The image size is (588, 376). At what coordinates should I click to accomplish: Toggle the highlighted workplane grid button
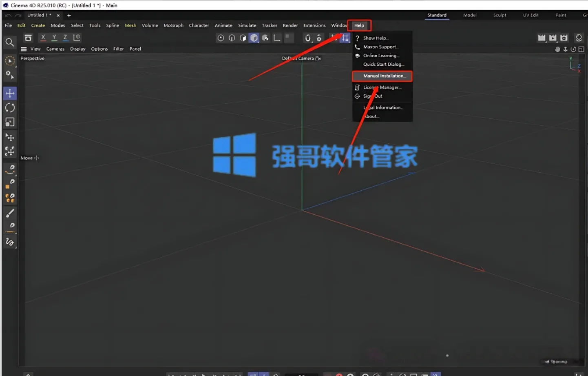pyautogui.click(x=345, y=38)
